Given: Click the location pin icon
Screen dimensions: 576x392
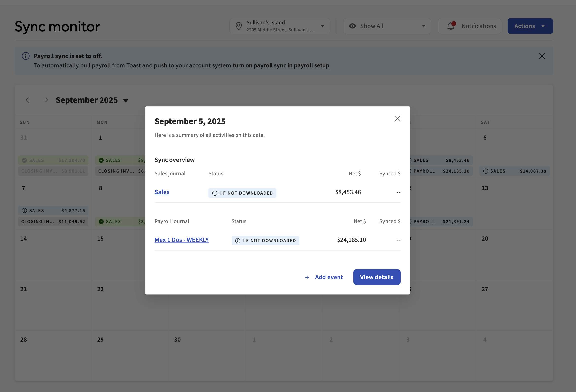Looking at the screenshot, I should point(238,26).
